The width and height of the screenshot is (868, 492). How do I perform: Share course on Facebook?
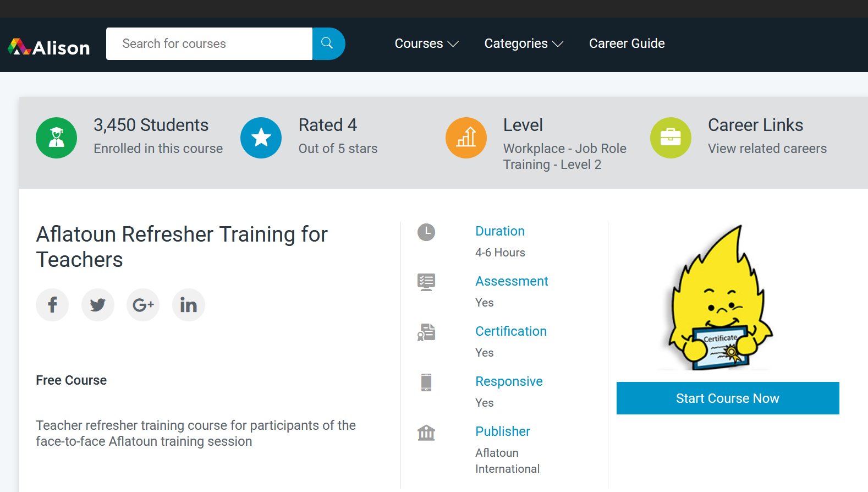click(52, 305)
